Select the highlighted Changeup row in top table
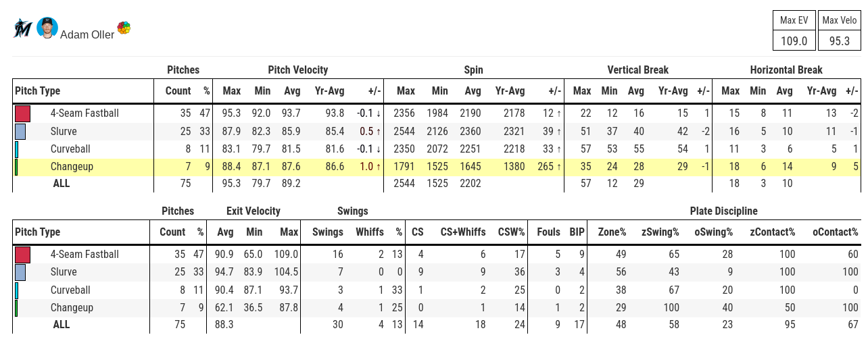868x339 pixels. [437, 166]
